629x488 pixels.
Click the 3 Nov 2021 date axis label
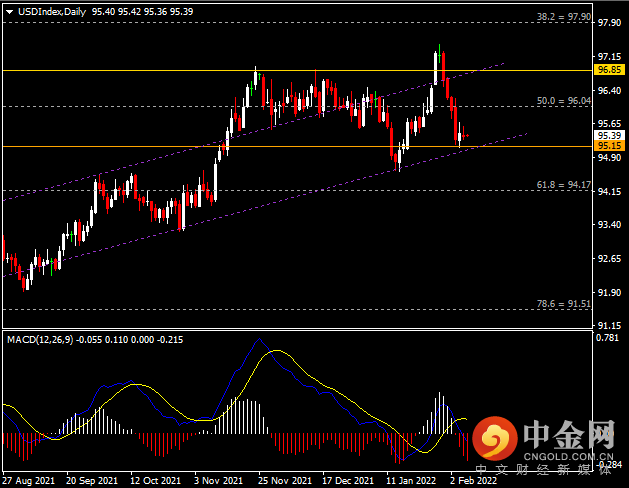click(219, 480)
